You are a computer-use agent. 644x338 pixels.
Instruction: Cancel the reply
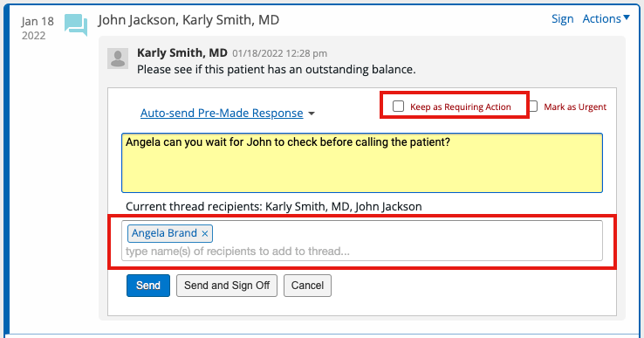tap(307, 286)
